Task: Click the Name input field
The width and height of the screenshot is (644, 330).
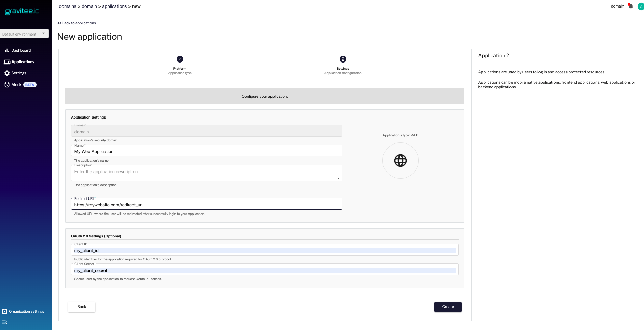Action: pyautogui.click(x=206, y=151)
